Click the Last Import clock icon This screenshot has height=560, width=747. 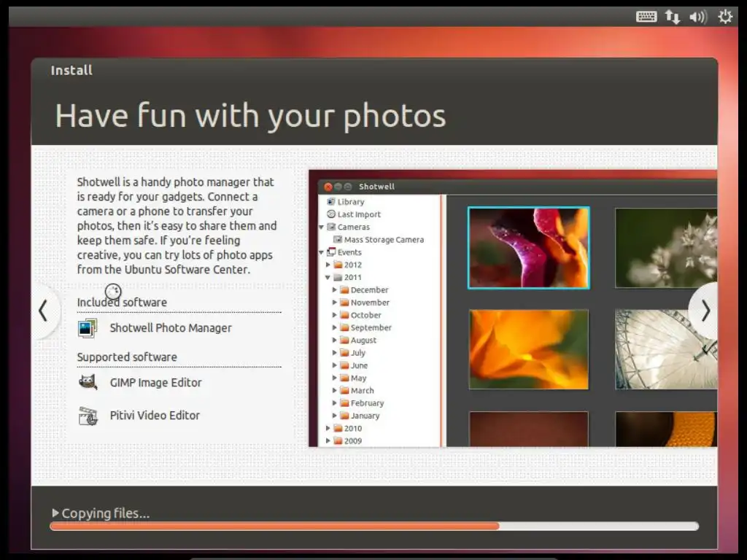(331, 214)
